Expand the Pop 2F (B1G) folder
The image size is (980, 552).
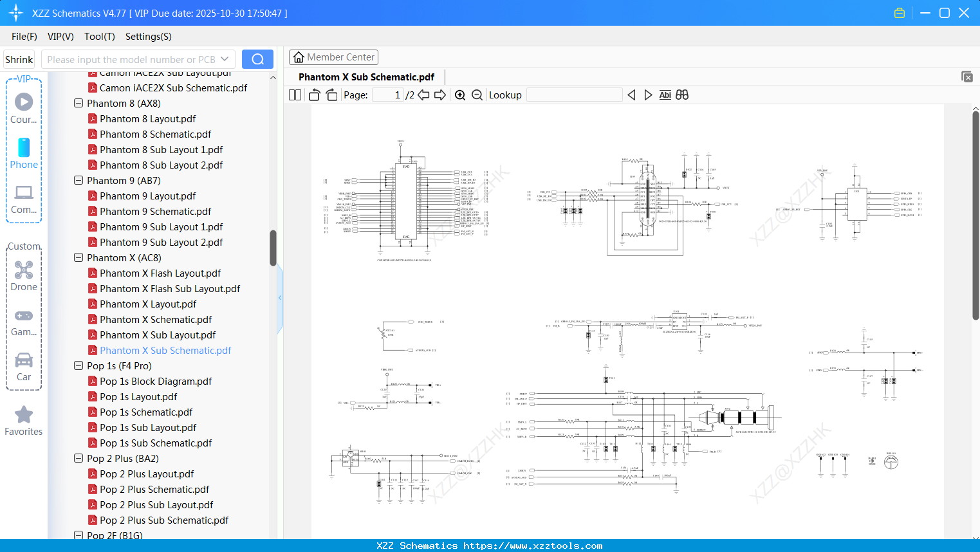pos(78,535)
